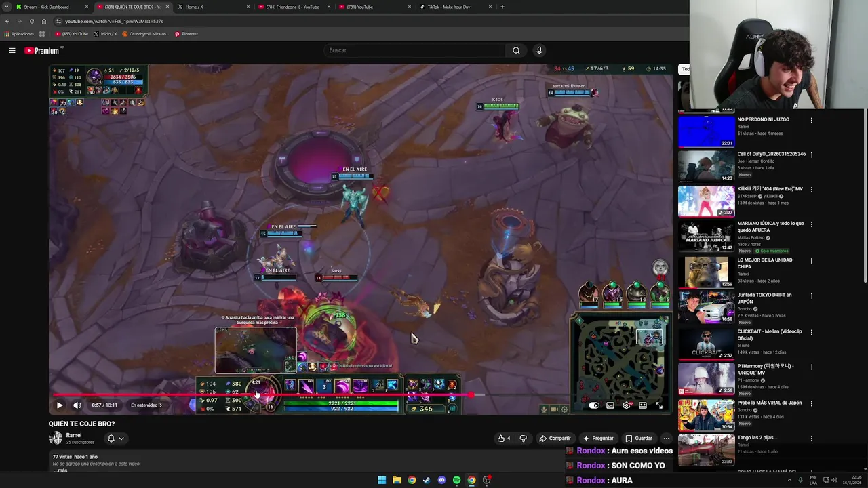The height and width of the screenshot is (488, 868).
Task: Click the volume icon in system tray
Action: point(833,480)
